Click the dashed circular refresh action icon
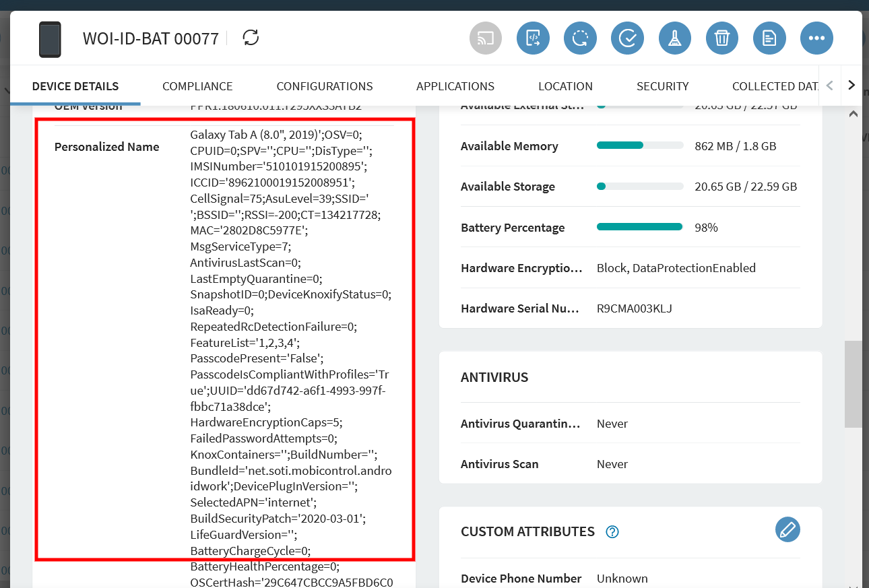Viewport: 869px width, 588px height. click(x=580, y=38)
